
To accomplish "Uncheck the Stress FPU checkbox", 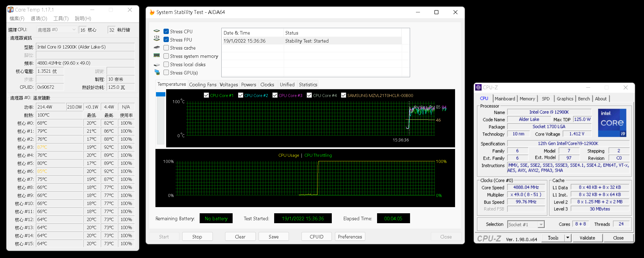I will click(166, 40).
